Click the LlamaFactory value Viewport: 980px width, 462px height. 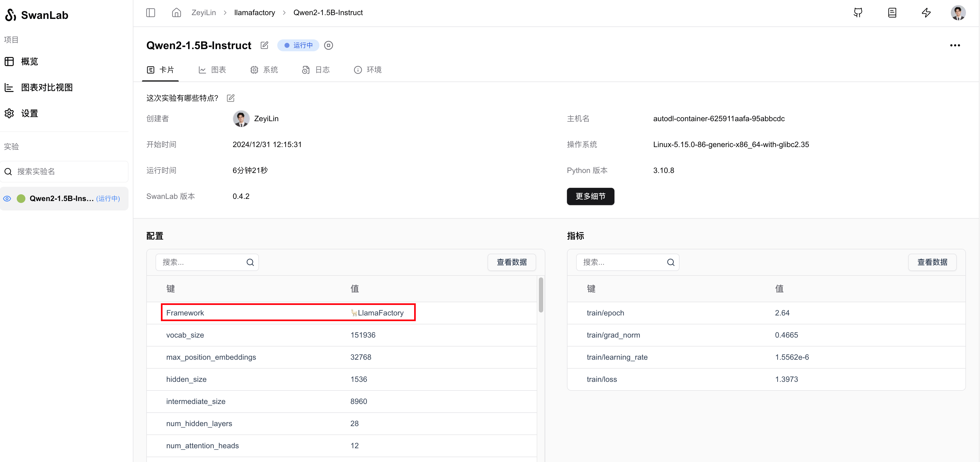[x=377, y=313]
